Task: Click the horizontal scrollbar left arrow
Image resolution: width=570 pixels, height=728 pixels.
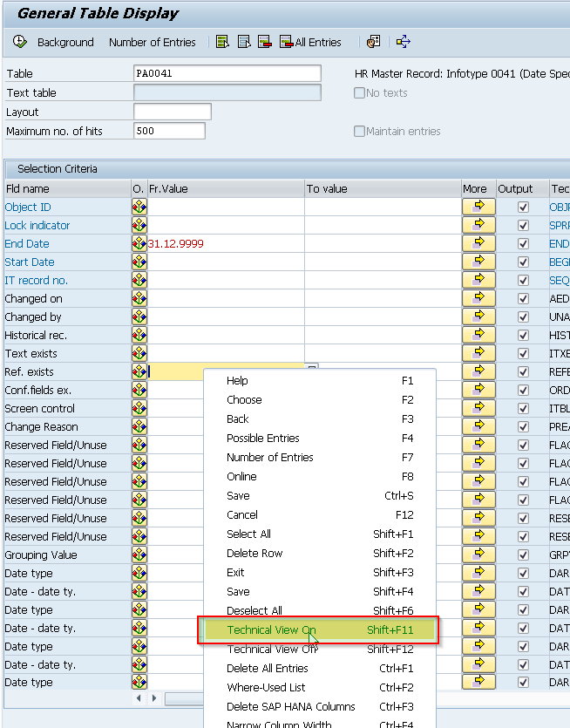Action: tap(139, 698)
